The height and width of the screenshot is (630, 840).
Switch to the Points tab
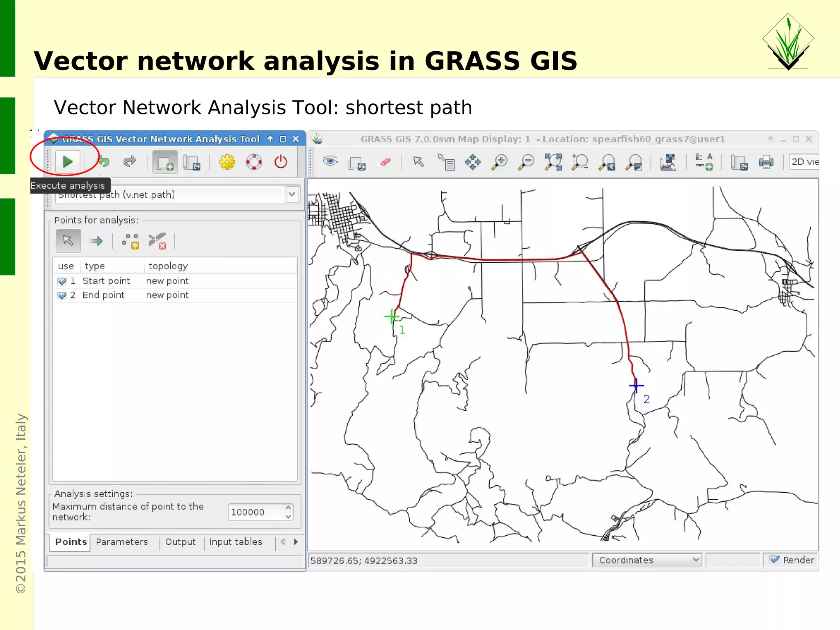pyautogui.click(x=71, y=542)
